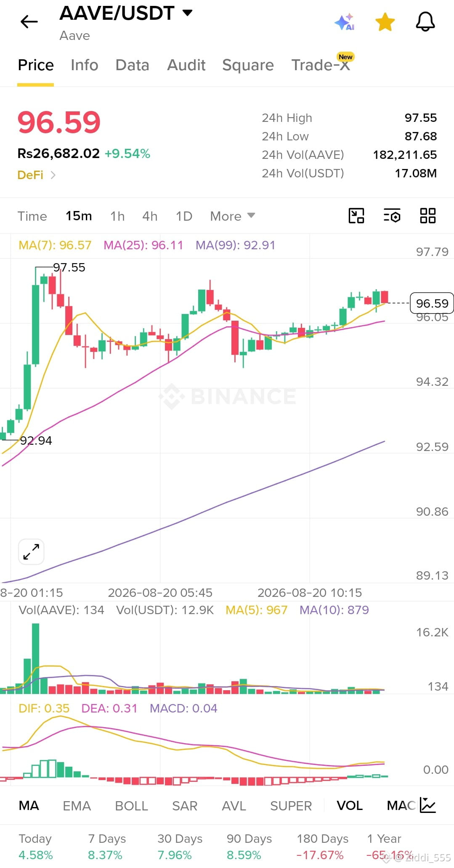Open the AAVE/USDT pair selector dropdown
This screenshot has height=868, width=454.
(x=126, y=13)
